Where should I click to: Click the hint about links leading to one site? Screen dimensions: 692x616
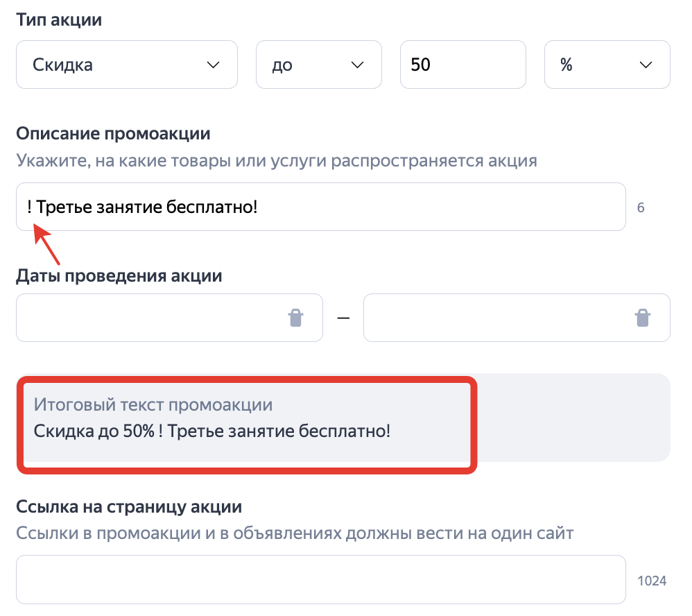click(x=295, y=533)
